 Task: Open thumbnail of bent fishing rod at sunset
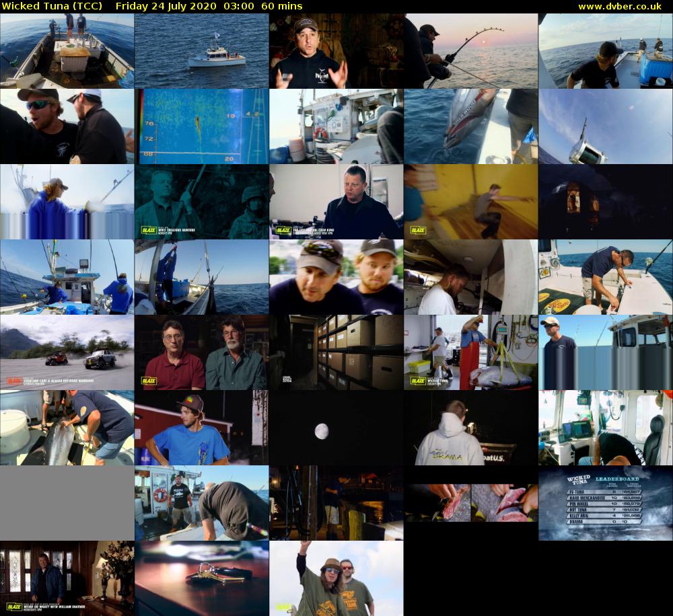click(x=471, y=51)
